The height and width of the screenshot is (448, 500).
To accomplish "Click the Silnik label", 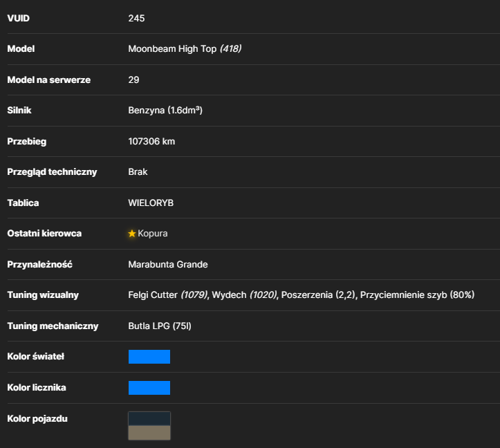I will click(19, 111).
